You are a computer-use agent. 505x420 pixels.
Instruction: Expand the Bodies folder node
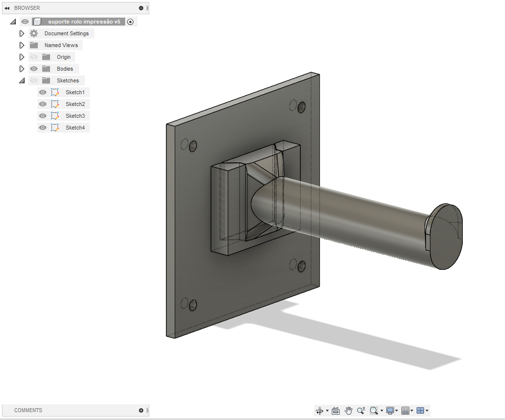(22, 69)
